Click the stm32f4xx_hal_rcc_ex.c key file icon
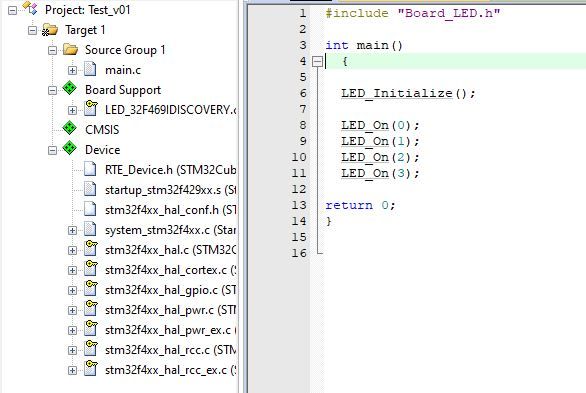This screenshot has height=393, width=586. (x=90, y=369)
